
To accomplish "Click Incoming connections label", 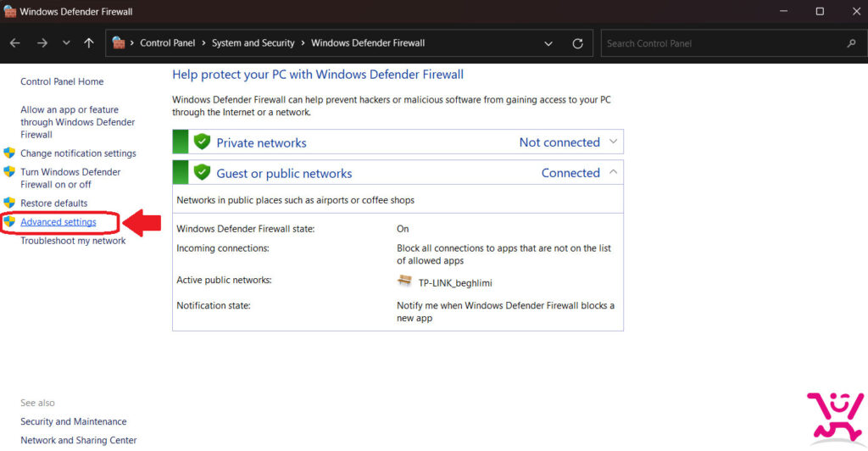I will pyautogui.click(x=223, y=248).
